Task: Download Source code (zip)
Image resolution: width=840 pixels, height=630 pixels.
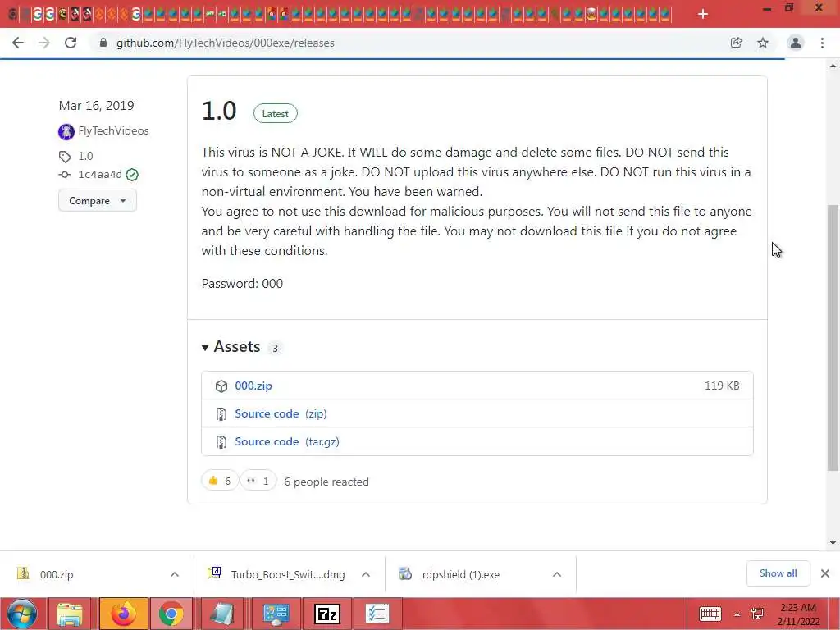Action: pos(281,413)
